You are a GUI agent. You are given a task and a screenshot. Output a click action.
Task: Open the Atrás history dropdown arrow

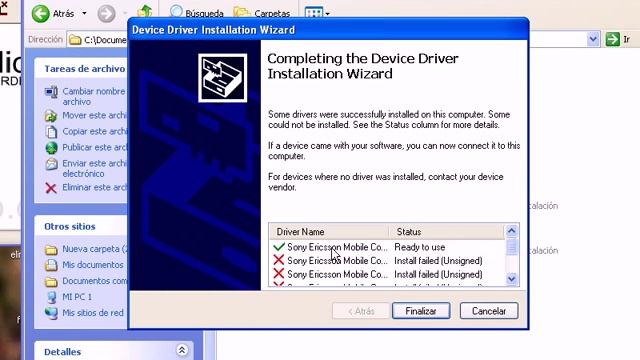[x=84, y=13]
